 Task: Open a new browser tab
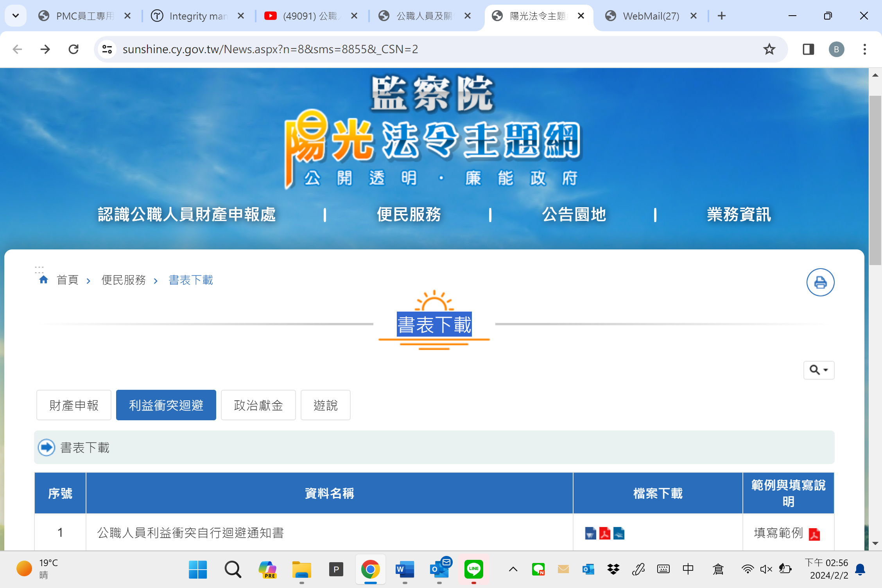[x=722, y=16]
